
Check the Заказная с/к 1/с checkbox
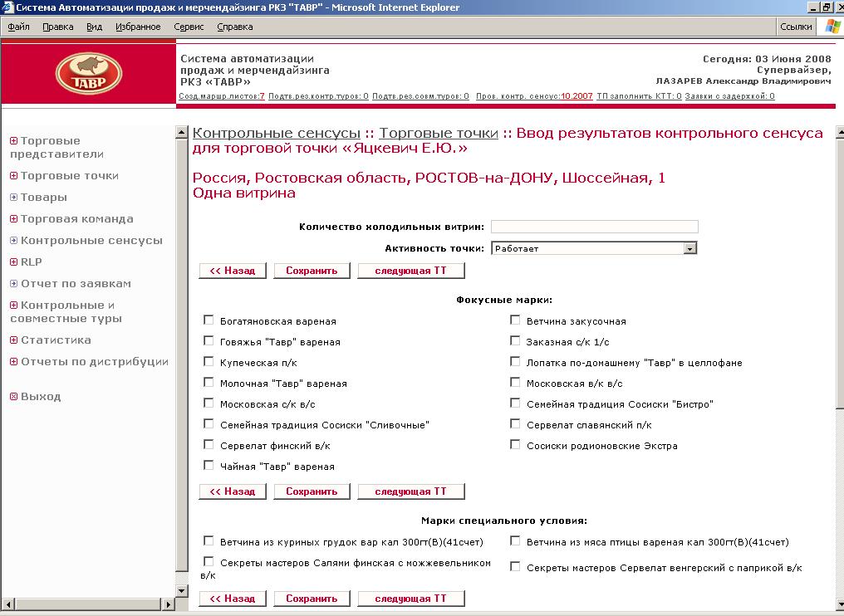515,340
